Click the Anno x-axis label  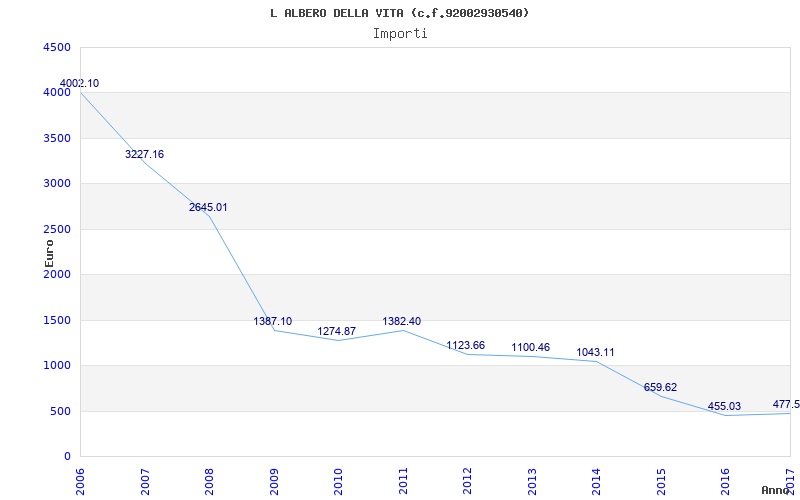pyautogui.click(x=776, y=490)
